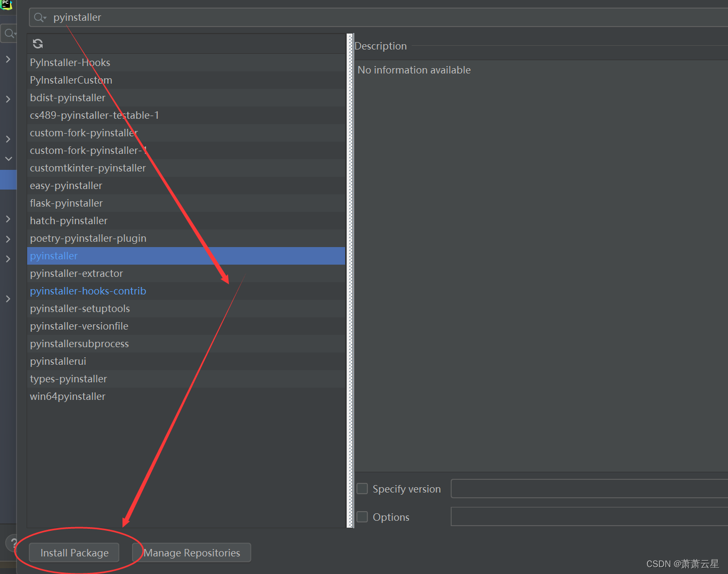Select the custom-fork-pyinstaller-1 package
The height and width of the screenshot is (574, 728).
(x=186, y=150)
